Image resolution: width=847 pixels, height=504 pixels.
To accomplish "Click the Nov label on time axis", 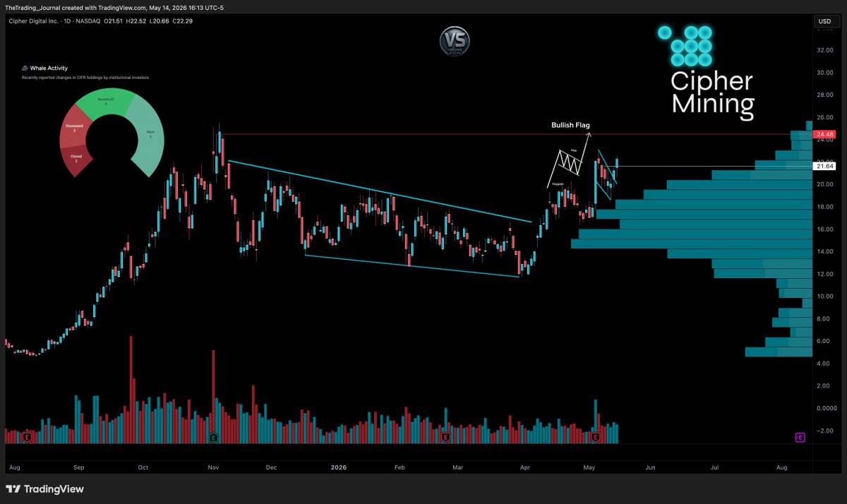I will pyautogui.click(x=213, y=467).
